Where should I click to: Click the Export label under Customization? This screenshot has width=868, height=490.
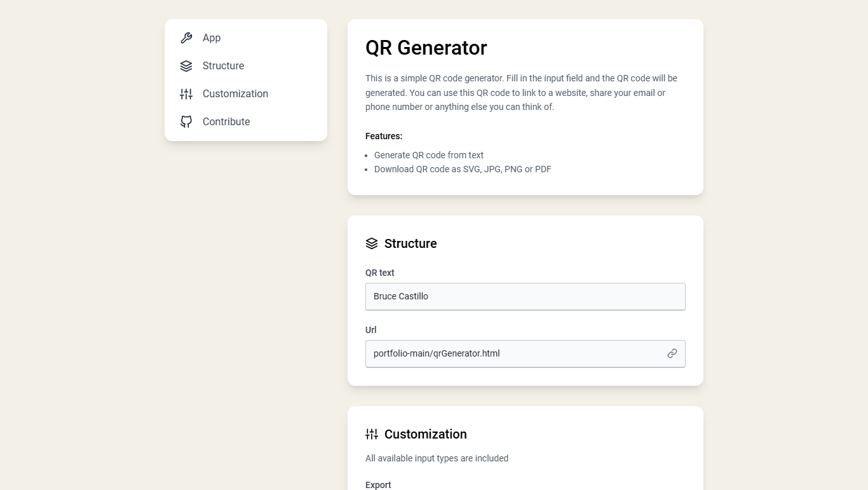pos(378,485)
